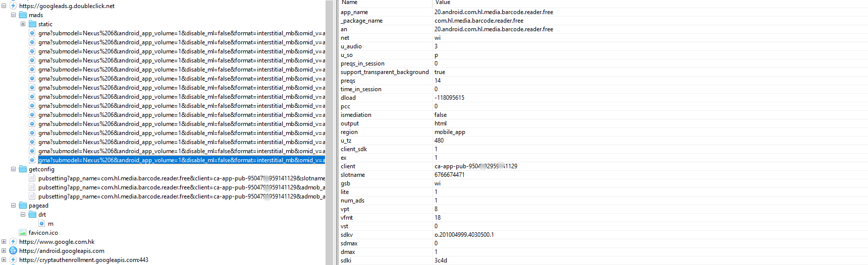Collapse the drt subfolder

click(23, 215)
